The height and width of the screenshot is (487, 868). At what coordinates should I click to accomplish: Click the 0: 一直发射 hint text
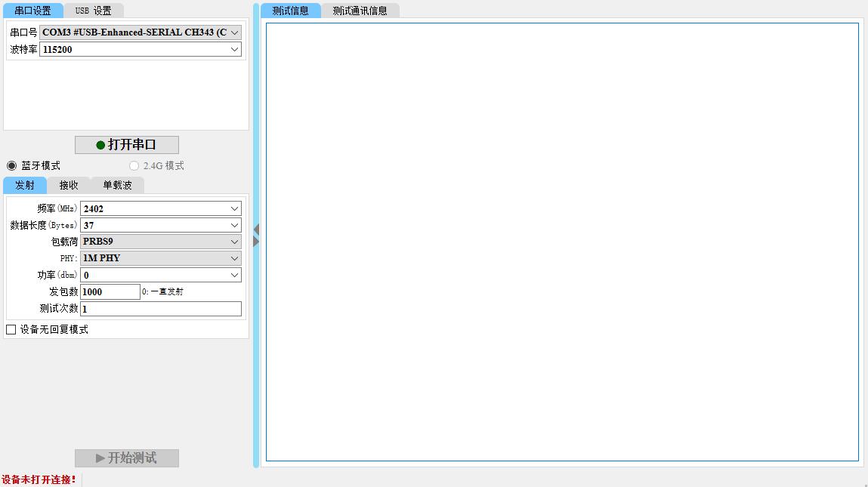pyautogui.click(x=162, y=291)
